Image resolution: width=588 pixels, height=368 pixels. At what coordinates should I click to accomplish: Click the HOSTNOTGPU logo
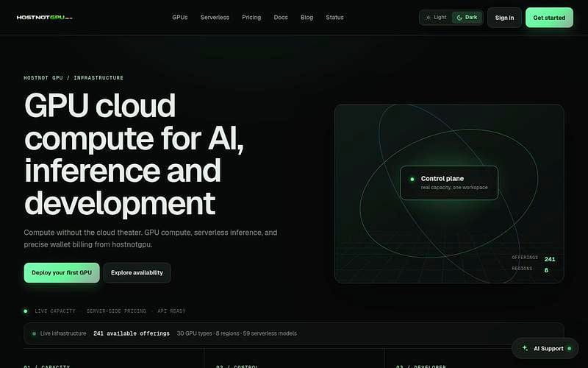tap(44, 17)
